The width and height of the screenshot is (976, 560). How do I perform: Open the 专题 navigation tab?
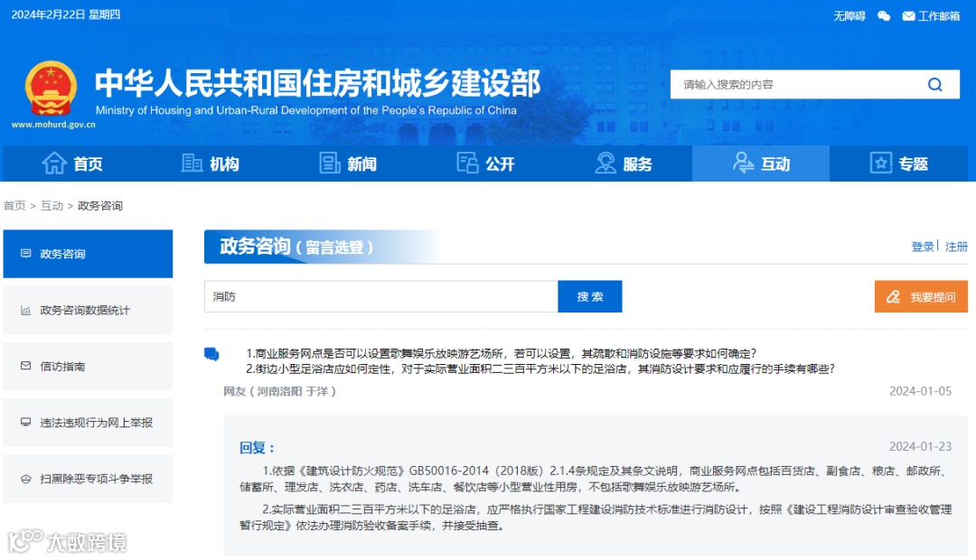(899, 163)
